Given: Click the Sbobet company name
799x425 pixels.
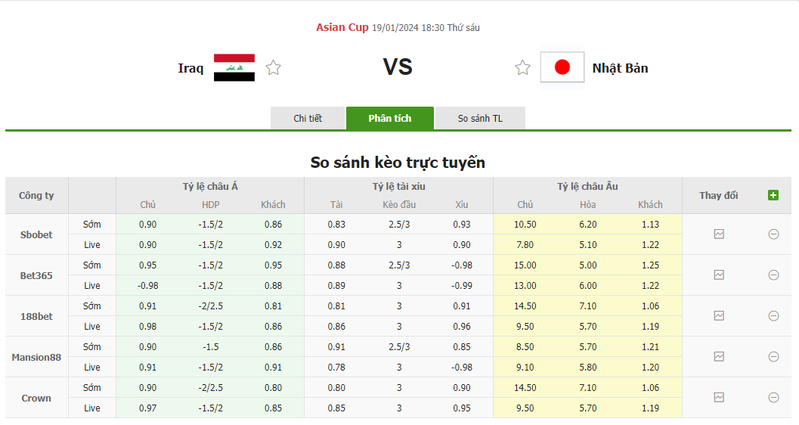Looking at the screenshot, I should 36,235.
